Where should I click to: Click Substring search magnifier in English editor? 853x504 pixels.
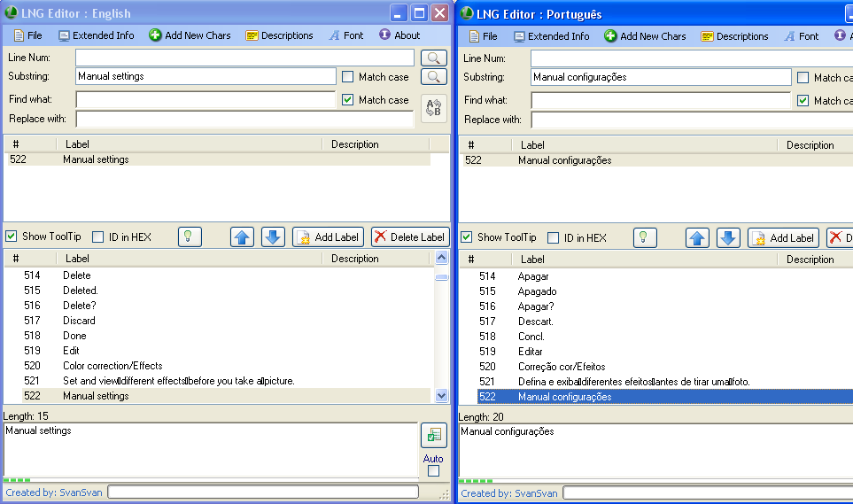click(x=433, y=77)
